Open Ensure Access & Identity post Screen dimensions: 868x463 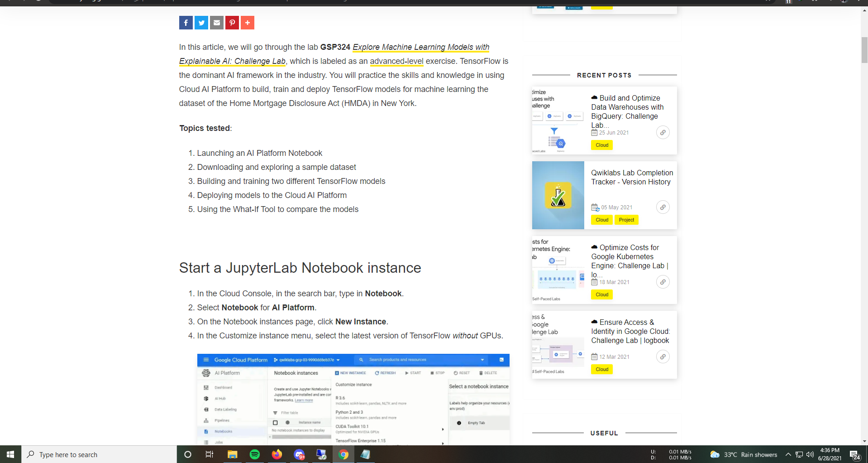point(630,331)
